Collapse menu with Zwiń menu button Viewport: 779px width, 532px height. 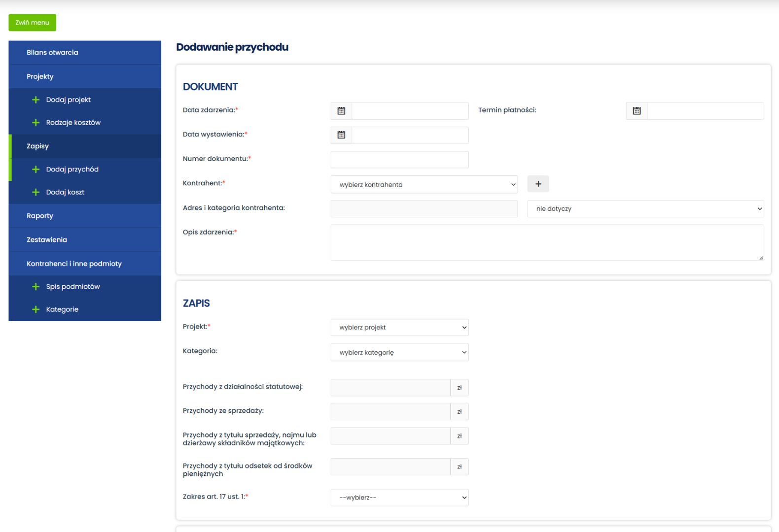[32, 23]
